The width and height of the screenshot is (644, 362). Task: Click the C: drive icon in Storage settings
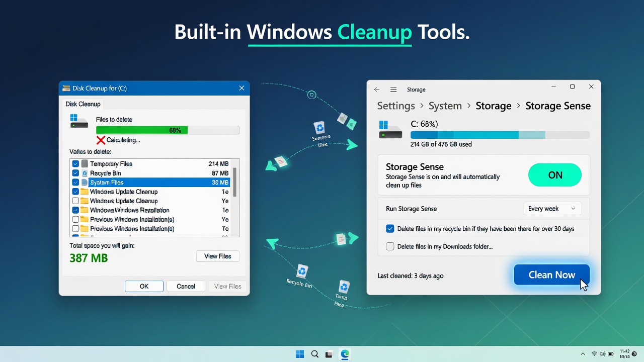(x=390, y=132)
